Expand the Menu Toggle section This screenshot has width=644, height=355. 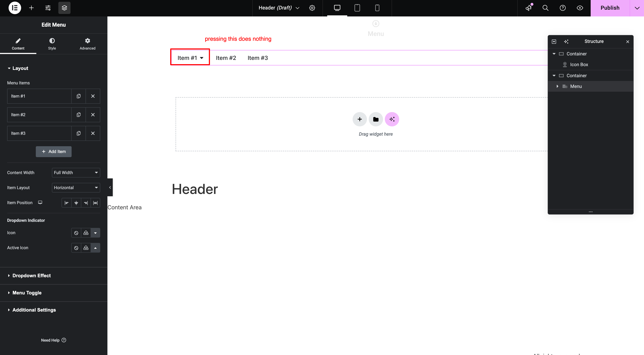tap(54, 293)
